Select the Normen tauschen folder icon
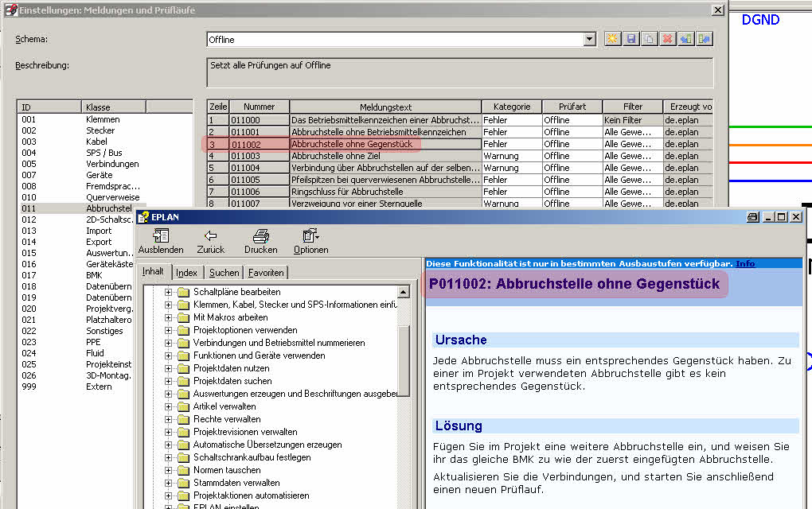 pos(184,470)
